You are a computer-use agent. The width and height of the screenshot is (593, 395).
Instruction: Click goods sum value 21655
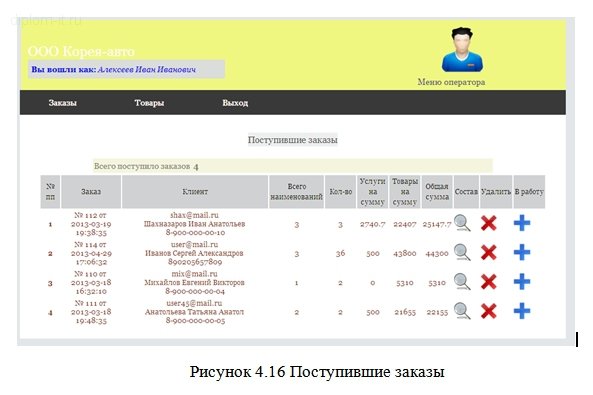405,312
